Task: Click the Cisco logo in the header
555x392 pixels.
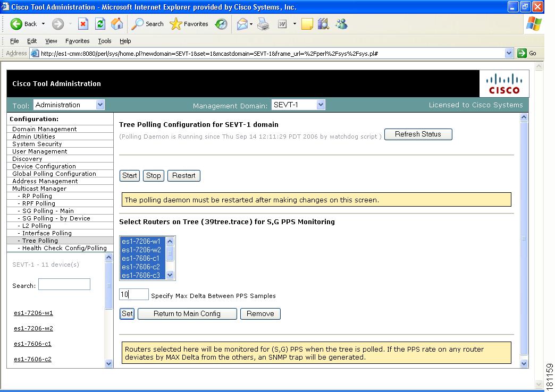Action: [x=504, y=83]
